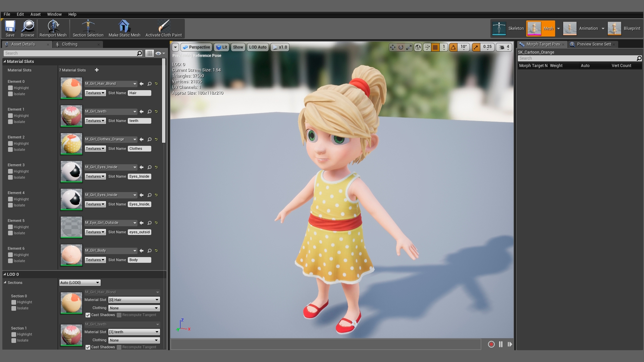Select the Make Static Mesh tool
The width and height of the screenshot is (644, 362).
coord(124,28)
